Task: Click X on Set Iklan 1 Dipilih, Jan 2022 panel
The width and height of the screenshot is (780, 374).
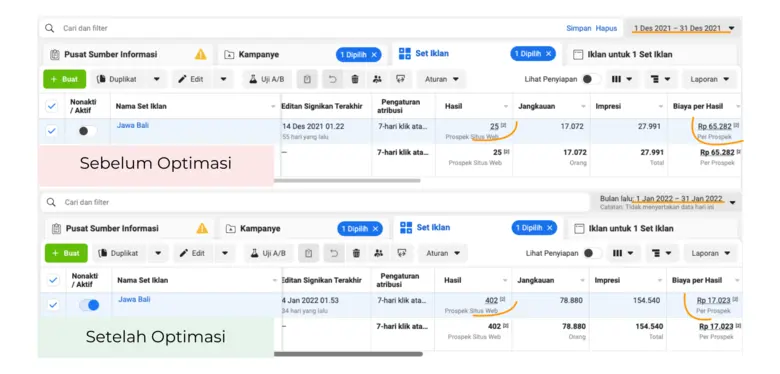Action: pos(550,228)
